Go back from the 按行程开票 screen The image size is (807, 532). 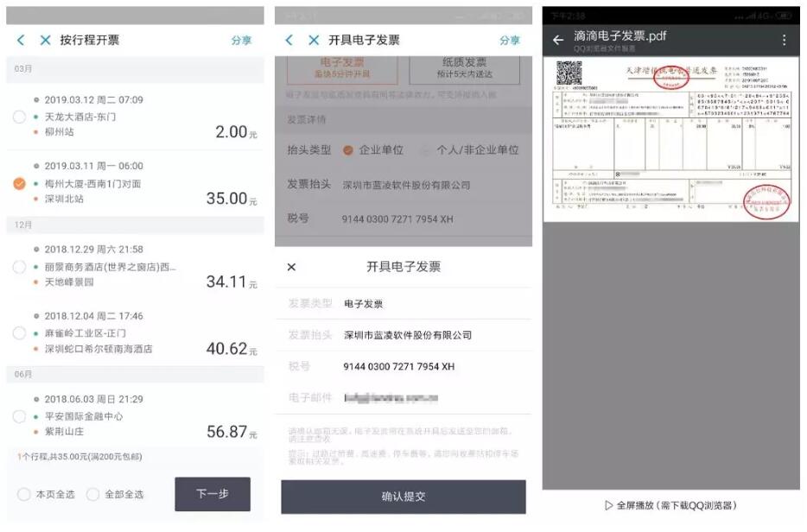point(21,40)
